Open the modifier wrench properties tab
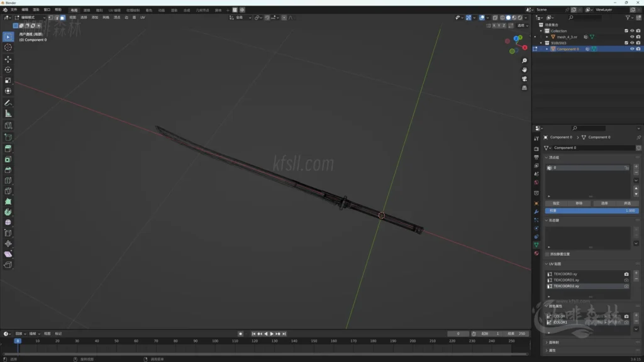This screenshot has width=644, height=362. [536, 212]
